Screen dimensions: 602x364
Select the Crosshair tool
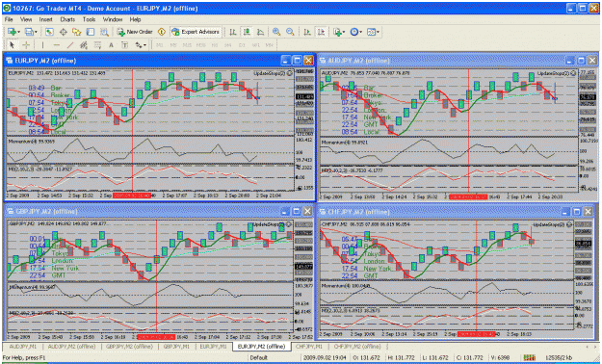point(26,45)
